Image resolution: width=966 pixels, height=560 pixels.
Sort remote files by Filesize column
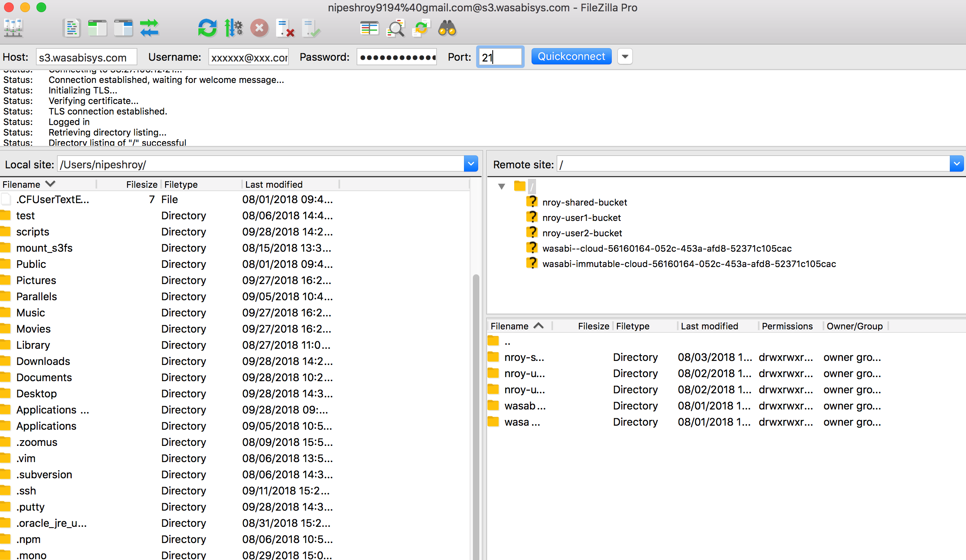583,326
